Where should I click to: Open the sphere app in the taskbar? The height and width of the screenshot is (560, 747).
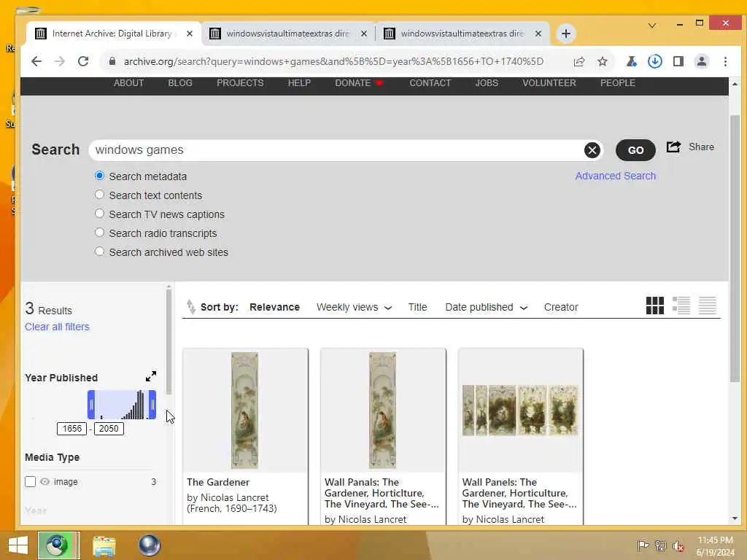pyautogui.click(x=150, y=545)
